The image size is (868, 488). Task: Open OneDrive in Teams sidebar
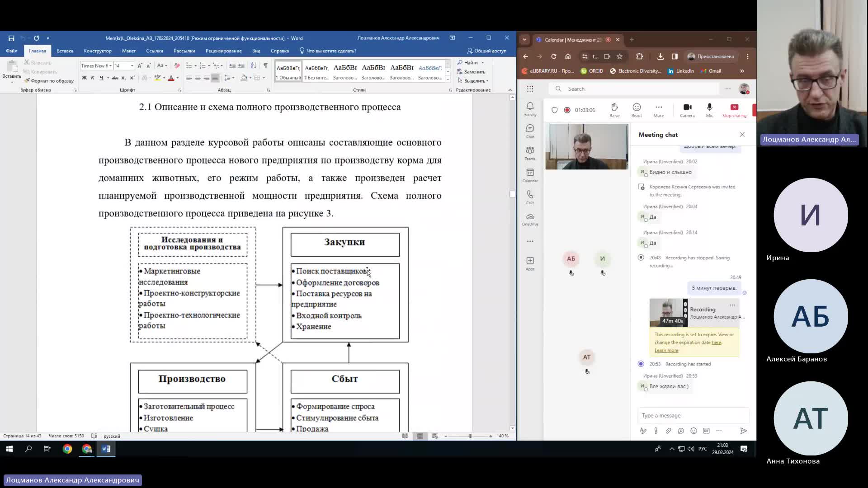tap(530, 219)
